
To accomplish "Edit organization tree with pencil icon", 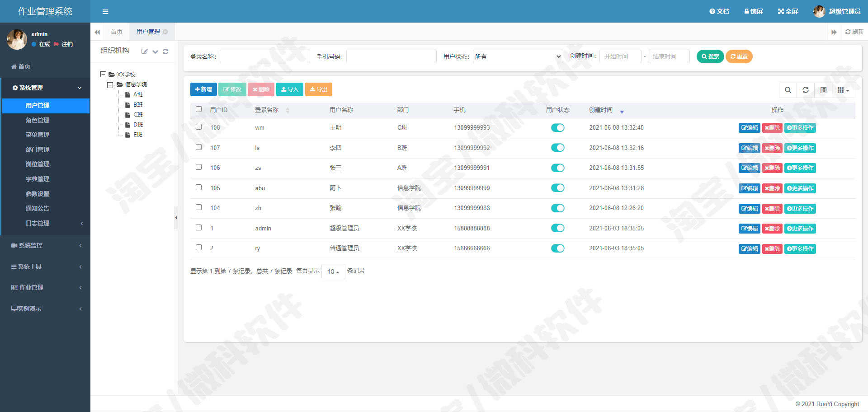I will click(x=144, y=51).
